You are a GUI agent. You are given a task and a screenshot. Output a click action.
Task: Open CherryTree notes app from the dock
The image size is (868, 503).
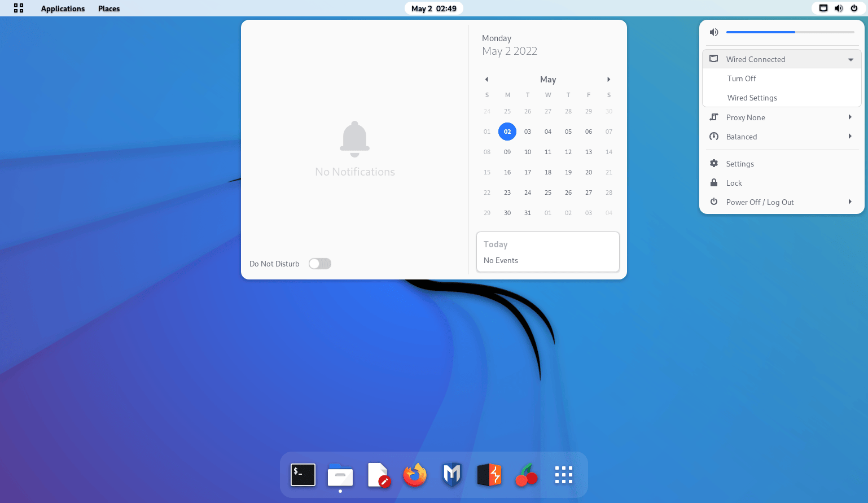pyautogui.click(x=526, y=475)
